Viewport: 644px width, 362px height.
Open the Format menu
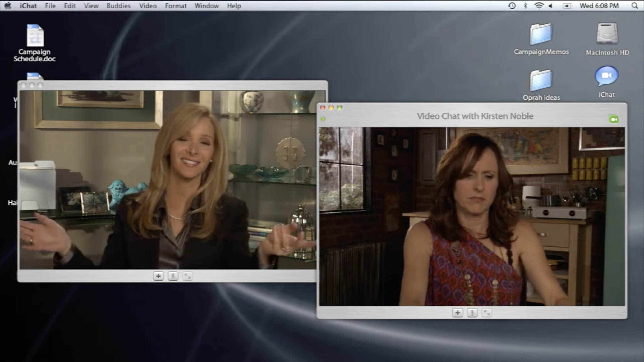[176, 6]
